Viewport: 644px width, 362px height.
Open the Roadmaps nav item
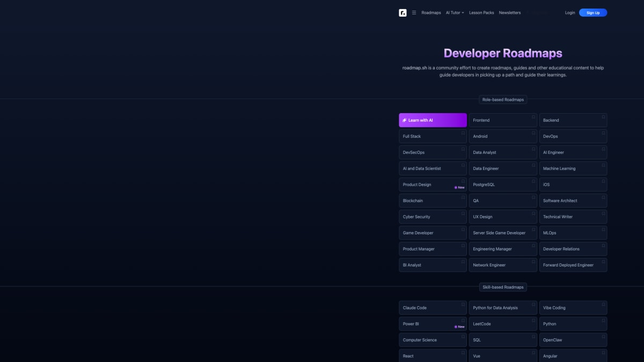click(431, 13)
